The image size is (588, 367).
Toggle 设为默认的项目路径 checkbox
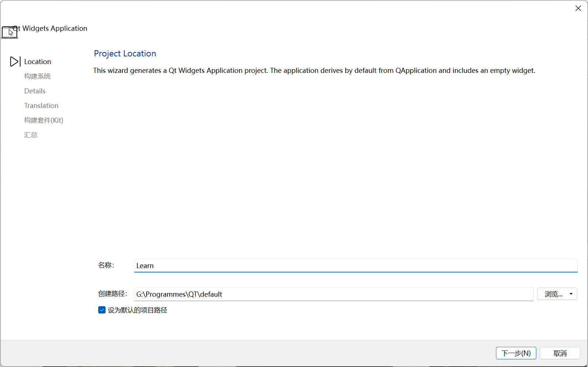point(102,310)
